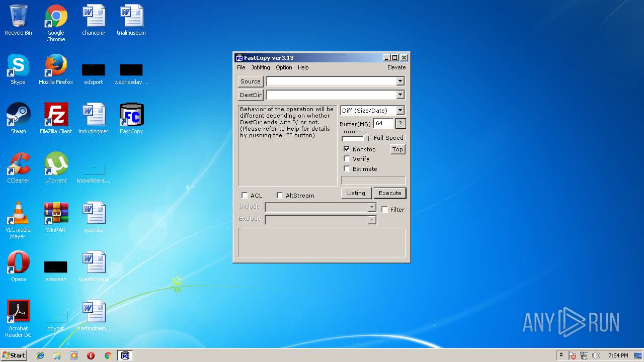Select the wednesday desktop icon
Screen dimensions: 644x362
131,73
